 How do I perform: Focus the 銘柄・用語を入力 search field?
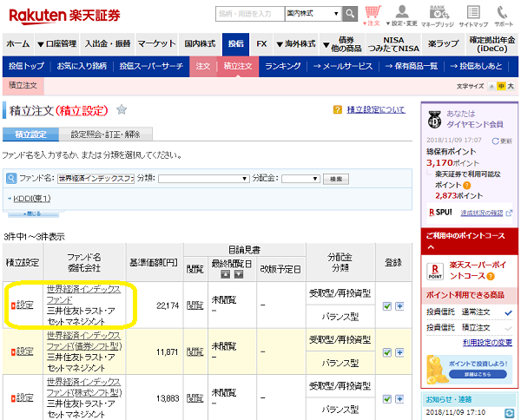click(250, 14)
